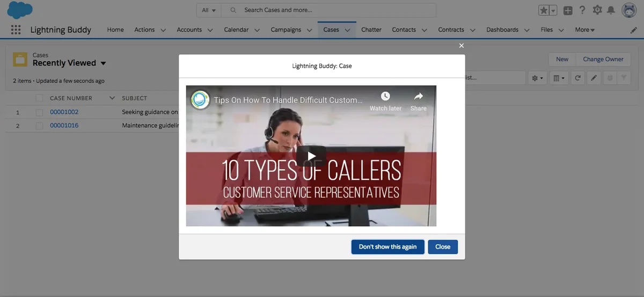Open case number 00001002
The image size is (644, 297).
point(64,112)
